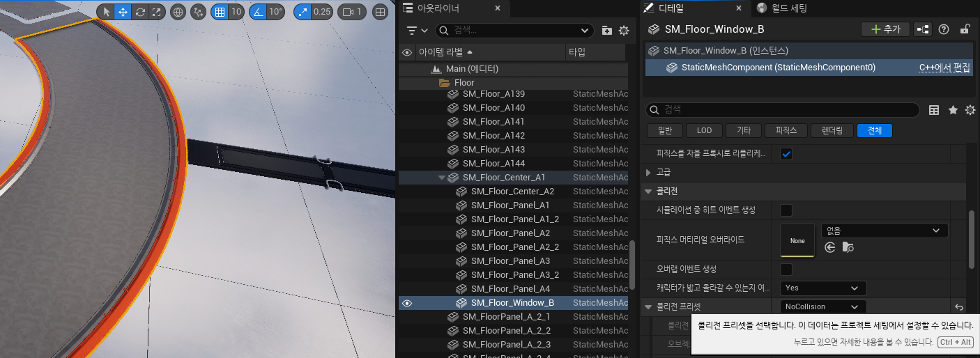Filter Details by LOD
This screenshot has width=980, height=358.
704,131
